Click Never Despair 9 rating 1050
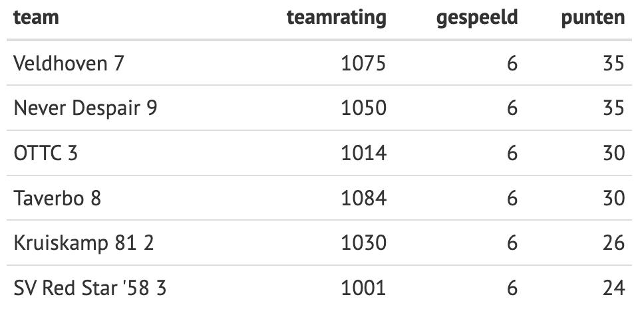Image resolution: width=644 pixels, height=319 pixels. pos(363,108)
